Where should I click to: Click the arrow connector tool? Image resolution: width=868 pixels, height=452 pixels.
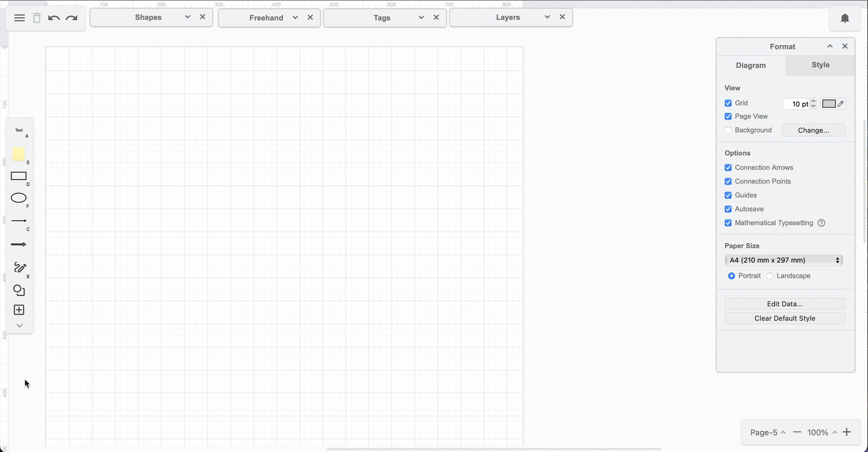coord(18,244)
